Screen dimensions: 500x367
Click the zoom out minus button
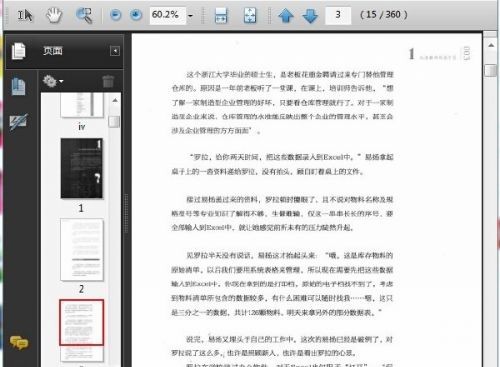pos(116,15)
